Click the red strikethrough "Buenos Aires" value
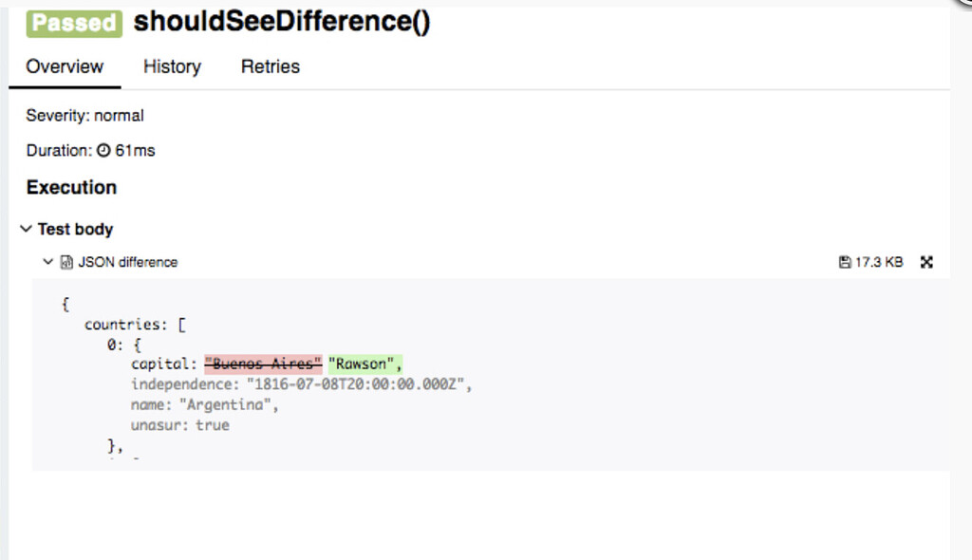The image size is (972, 560). click(x=264, y=364)
